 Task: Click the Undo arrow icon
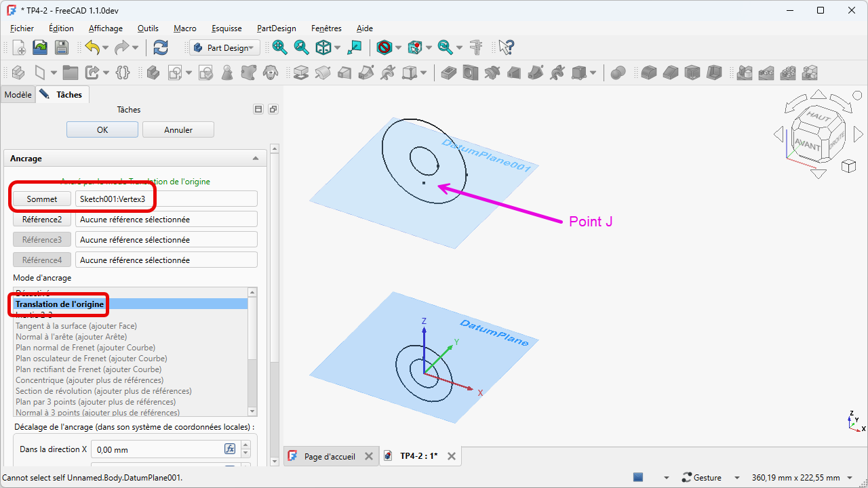tap(92, 47)
